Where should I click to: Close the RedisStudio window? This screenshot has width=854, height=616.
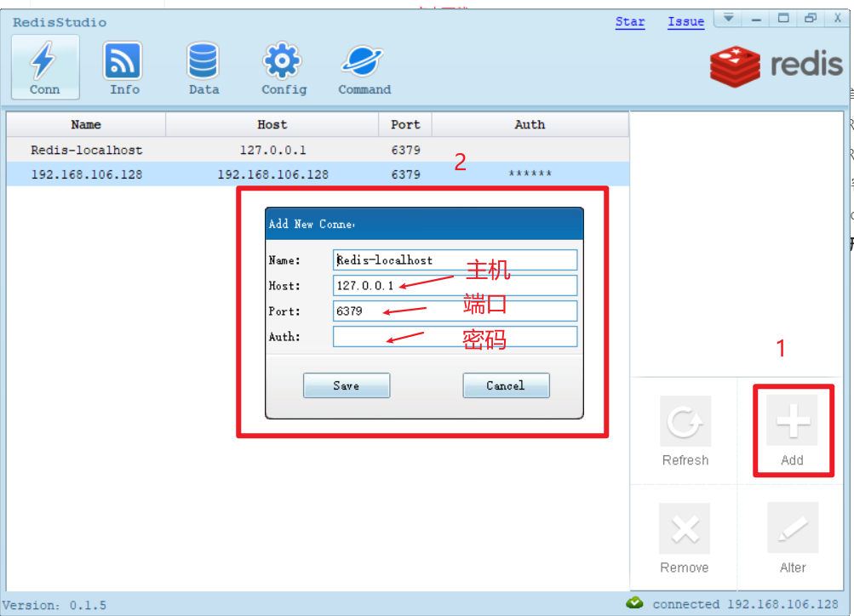click(838, 19)
